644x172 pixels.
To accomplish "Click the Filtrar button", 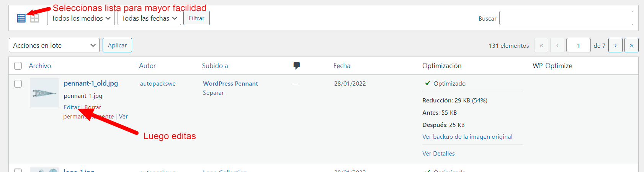I will [x=196, y=18].
